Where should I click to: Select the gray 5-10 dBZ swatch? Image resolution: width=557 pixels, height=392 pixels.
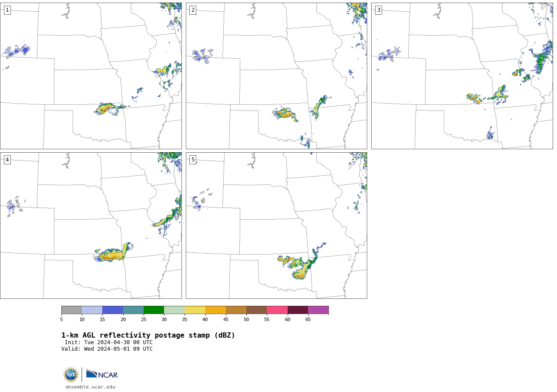(71, 310)
